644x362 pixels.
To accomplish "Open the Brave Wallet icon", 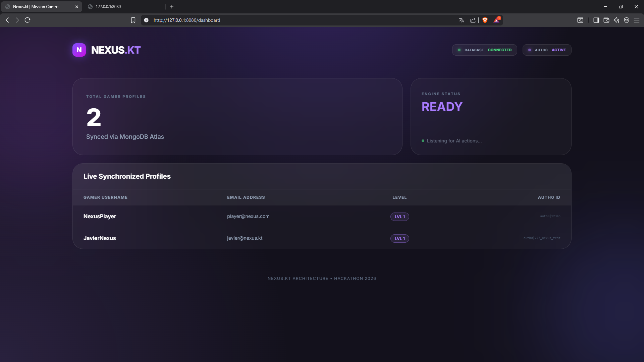I will click(x=606, y=20).
